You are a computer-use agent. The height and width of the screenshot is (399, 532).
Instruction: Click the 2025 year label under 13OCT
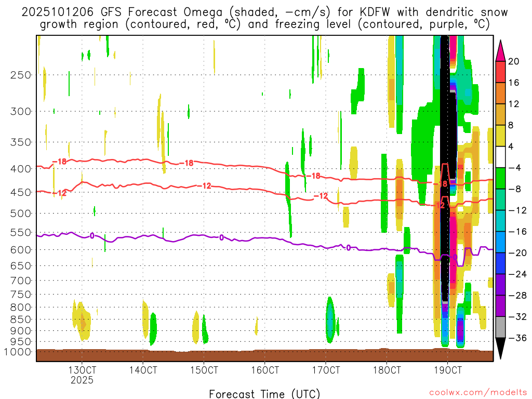pyautogui.click(x=82, y=380)
